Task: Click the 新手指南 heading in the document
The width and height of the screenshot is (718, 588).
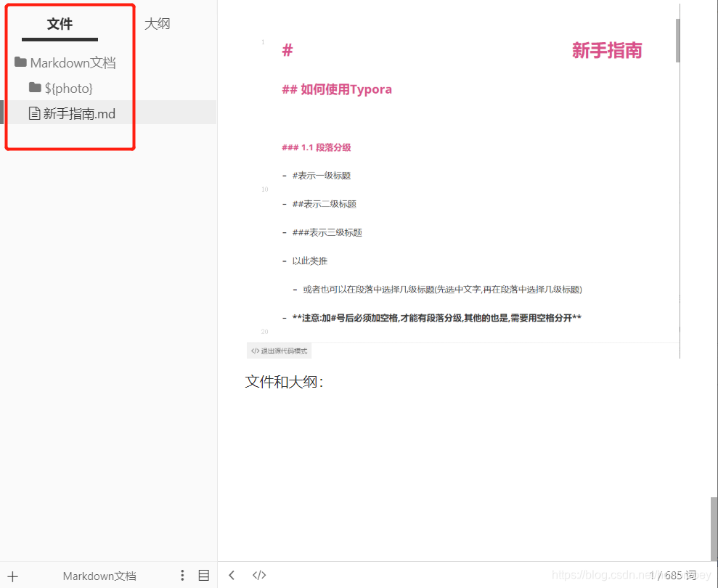Action: click(606, 49)
